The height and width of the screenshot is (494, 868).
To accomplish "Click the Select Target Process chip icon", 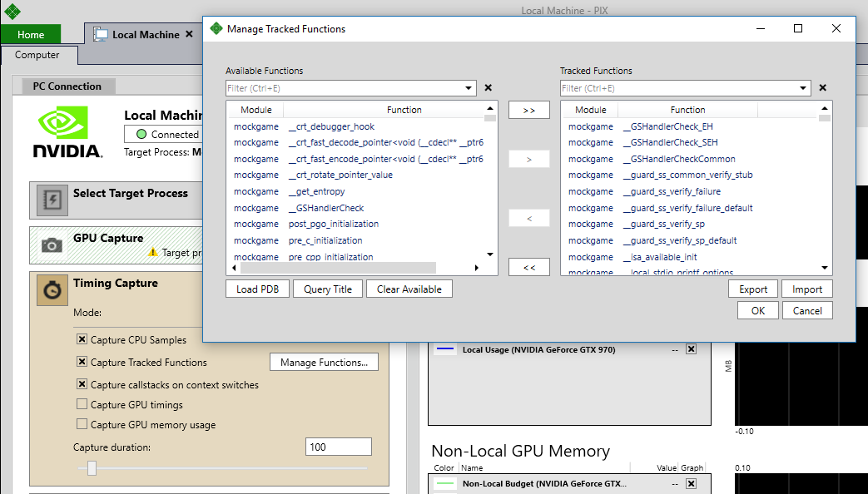I will click(52, 200).
